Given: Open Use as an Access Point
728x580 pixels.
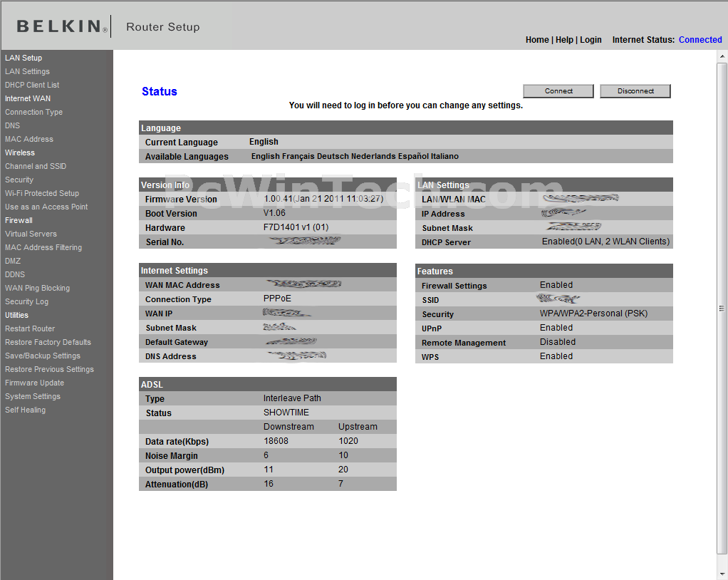Looking at the screenshot, I should (46, 207).
